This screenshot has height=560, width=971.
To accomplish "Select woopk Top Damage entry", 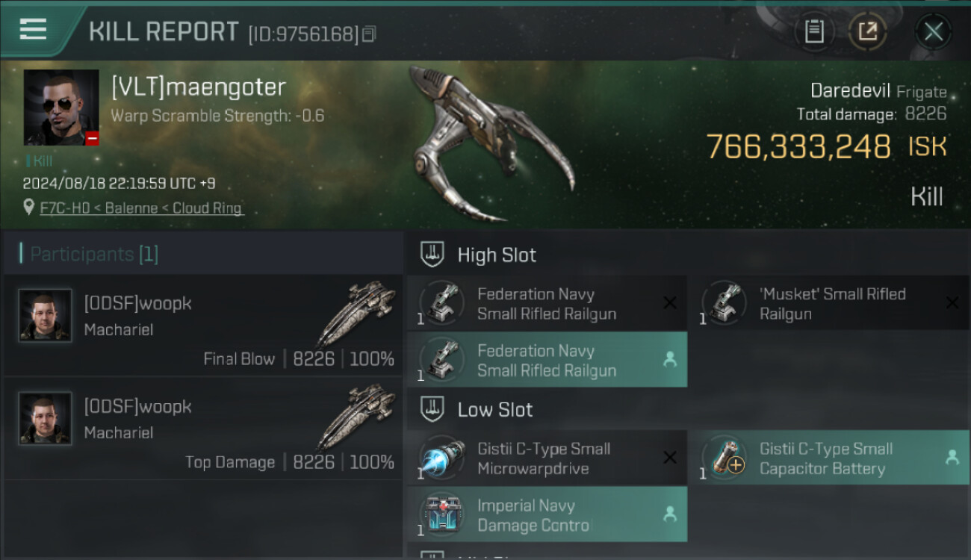I will pos(203,429).
